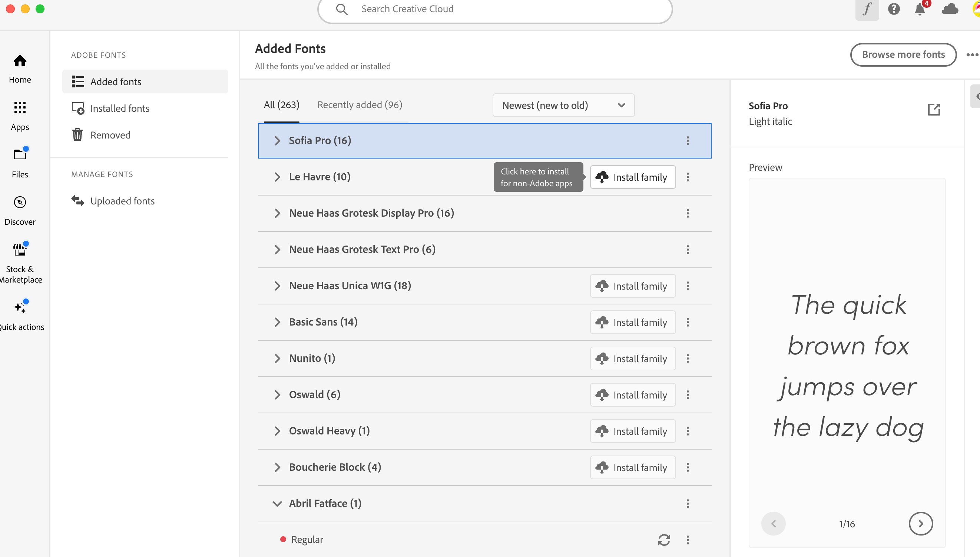Open Oswald Heavy row three-dot menu
Image resolution: width=980 pixels, height=557 pixels.
tap(688, 431)
